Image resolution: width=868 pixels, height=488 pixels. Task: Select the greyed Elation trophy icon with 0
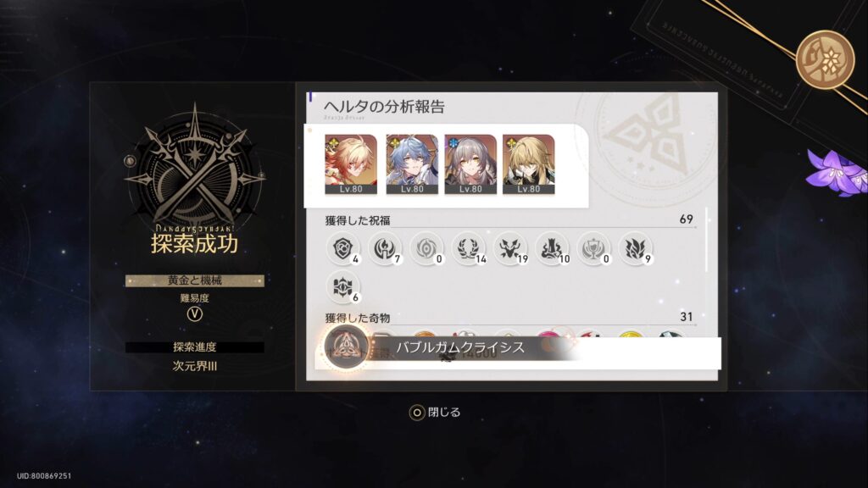tap(593, 248)
